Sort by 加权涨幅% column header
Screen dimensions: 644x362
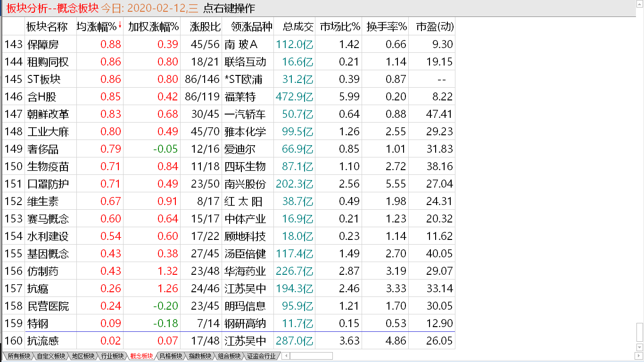[153, 27]
